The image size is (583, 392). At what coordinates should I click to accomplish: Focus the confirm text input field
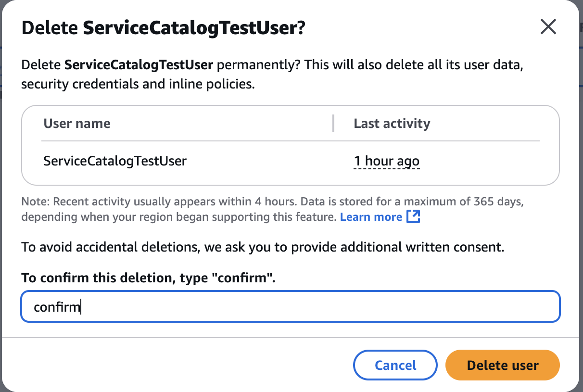click(x=291, y=306)
